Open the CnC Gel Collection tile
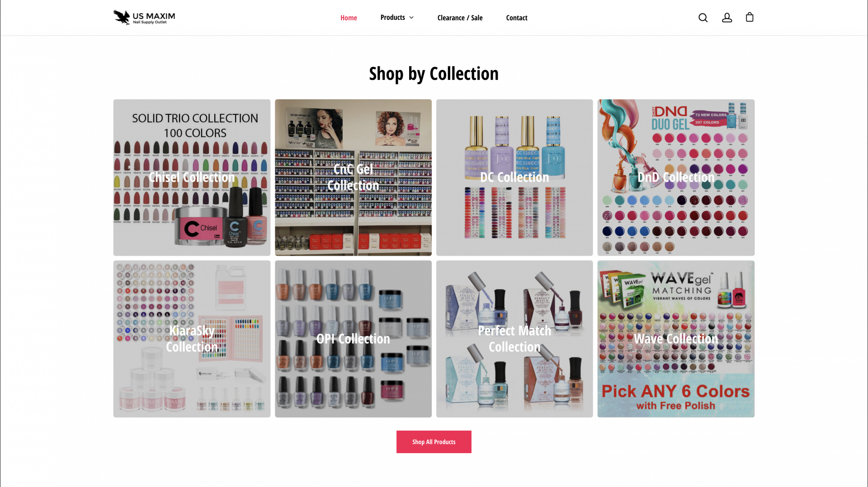Image resolution: width=868 pixels, height=487 pixels. pos(353,178)
